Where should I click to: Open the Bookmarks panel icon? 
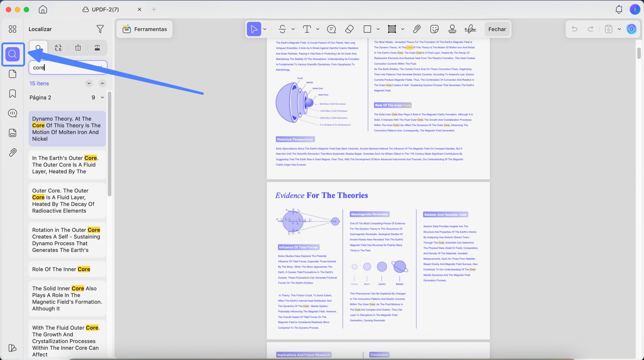[13, 93]
